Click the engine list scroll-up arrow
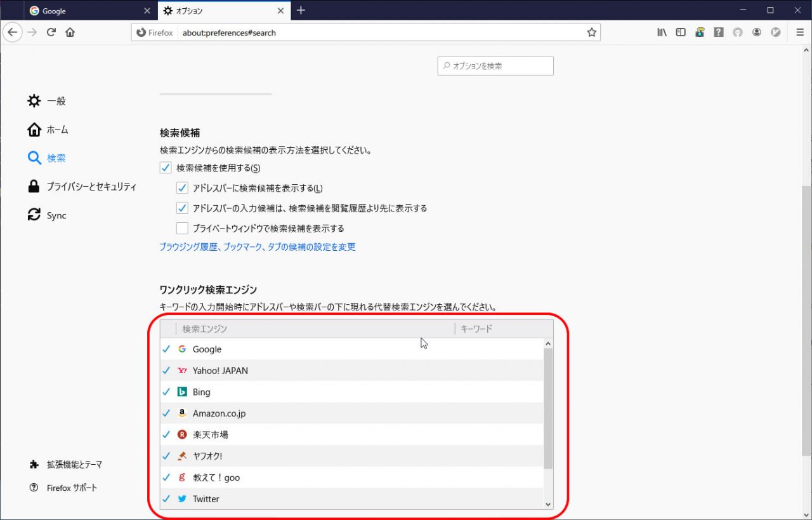Viewport: 812px width, 520px height. pyautogui.click(x=548, y=343)
